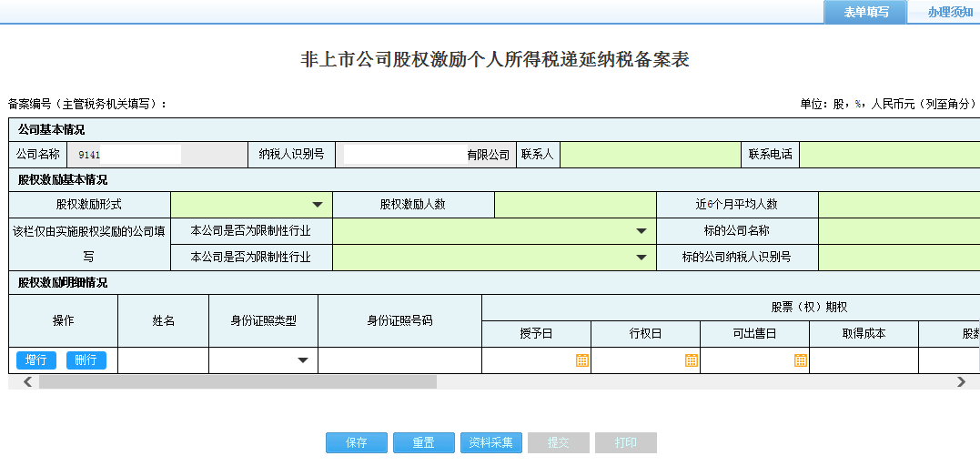Screen dimensions: 980x466
Task: Open the calendar for 可出售日
Action: [800, 360]
